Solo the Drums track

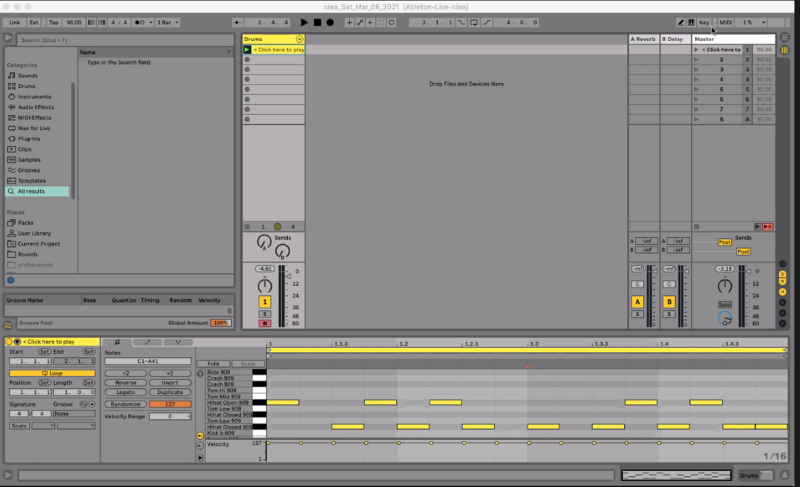click(x=265, y=314)
